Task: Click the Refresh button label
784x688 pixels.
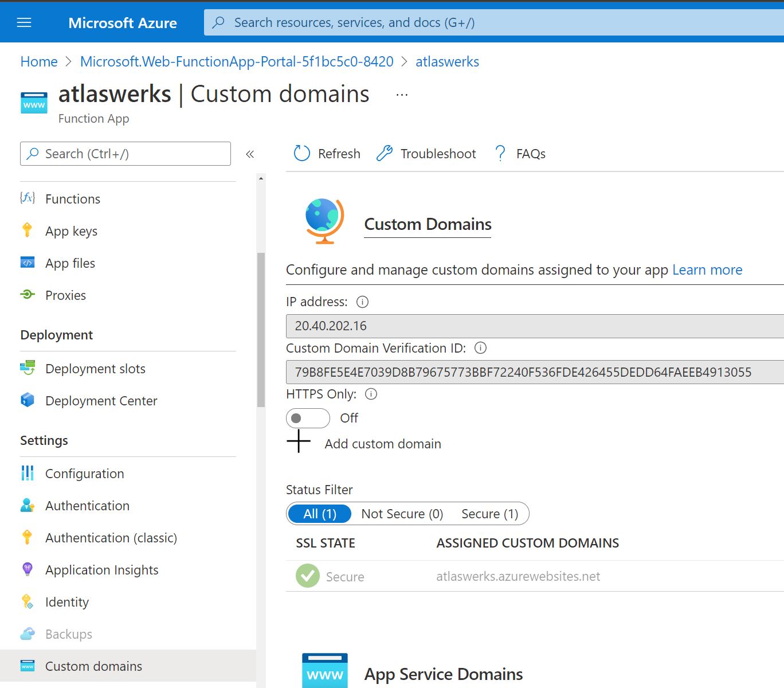Action: coord(339,154)
